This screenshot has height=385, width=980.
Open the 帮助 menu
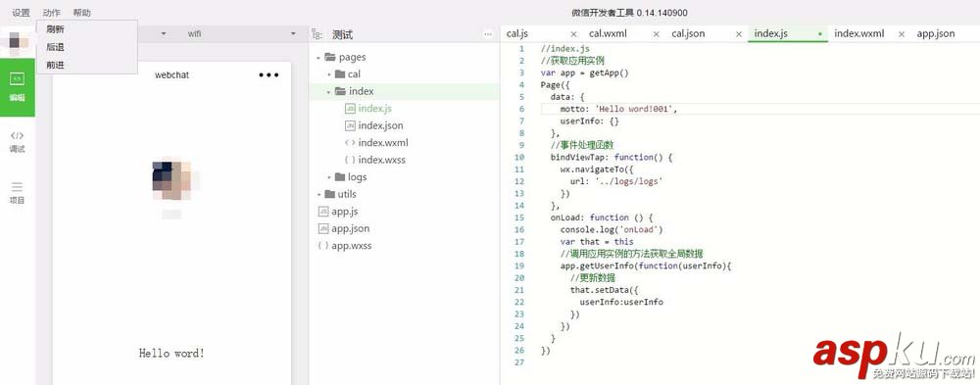pos(81,13)
